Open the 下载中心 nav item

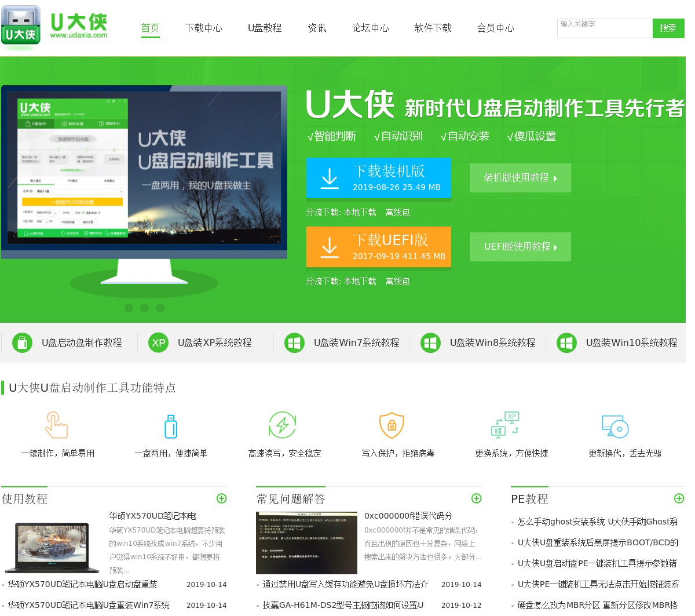pos(203,28)
